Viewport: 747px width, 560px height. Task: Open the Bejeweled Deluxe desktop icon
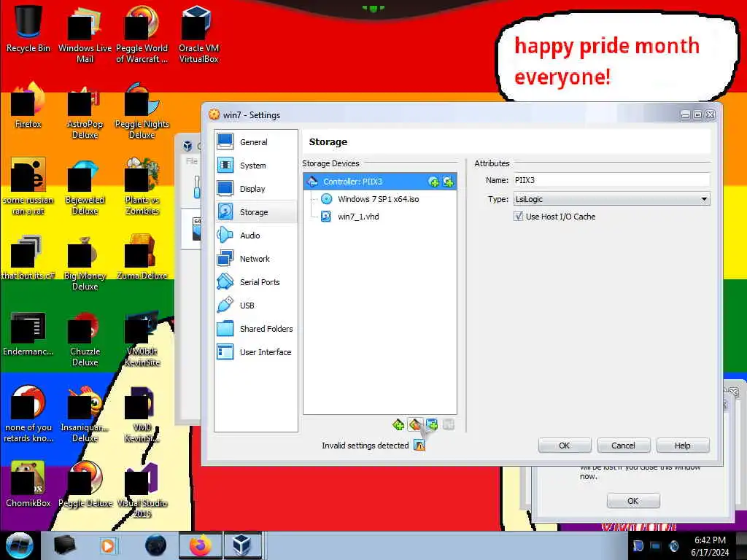pyautogui.click(x=85, y=187)
